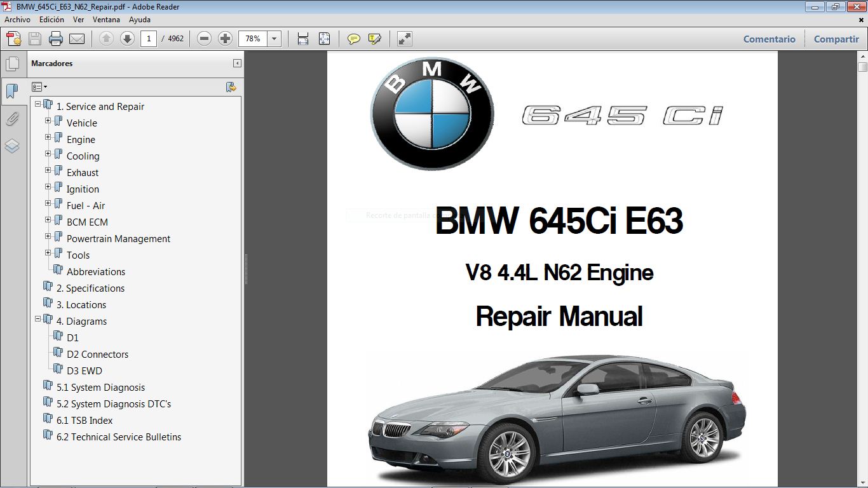
Task: Switch to read mode expand icon
Action: (x=405, y=39)
